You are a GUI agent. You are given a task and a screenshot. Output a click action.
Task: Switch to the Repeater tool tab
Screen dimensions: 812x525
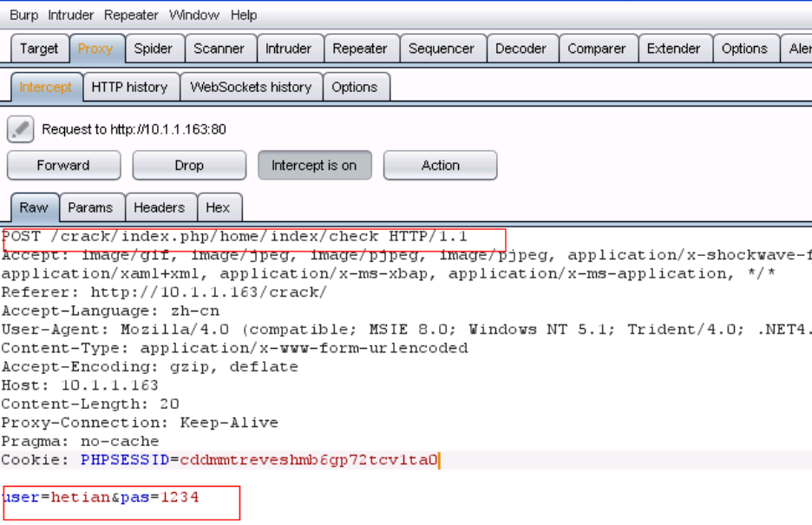(x=360, y=49)
